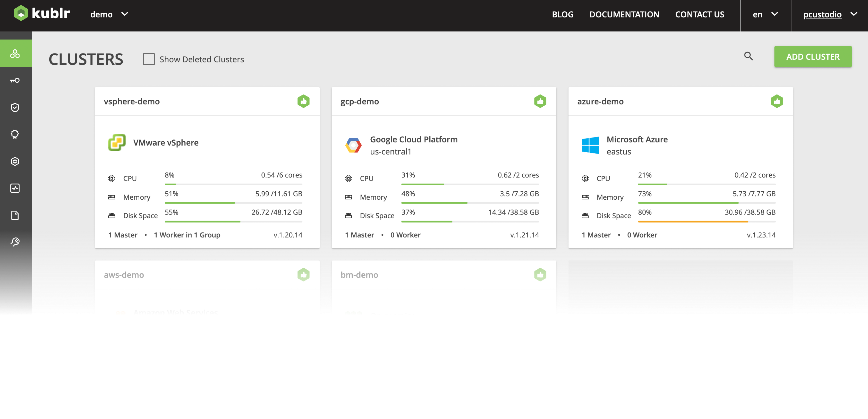868x419 pixels.
Task: Open the DOCUMENTATION menu item
Action: (624, 14)
